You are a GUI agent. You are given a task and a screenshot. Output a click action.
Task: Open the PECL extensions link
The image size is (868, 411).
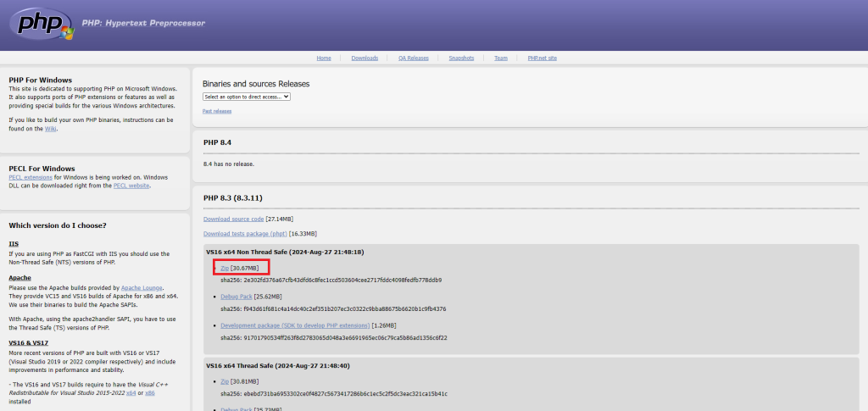(31, 178)
